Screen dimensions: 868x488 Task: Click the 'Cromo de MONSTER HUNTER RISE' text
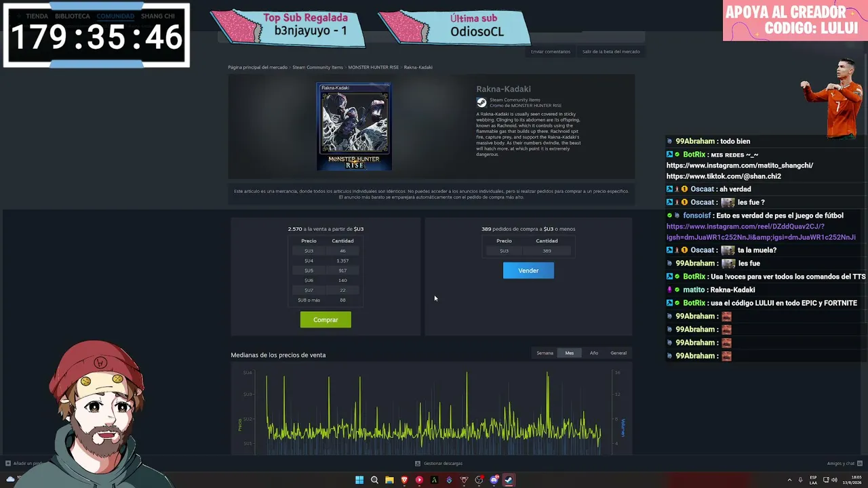[x=526, y=106]
